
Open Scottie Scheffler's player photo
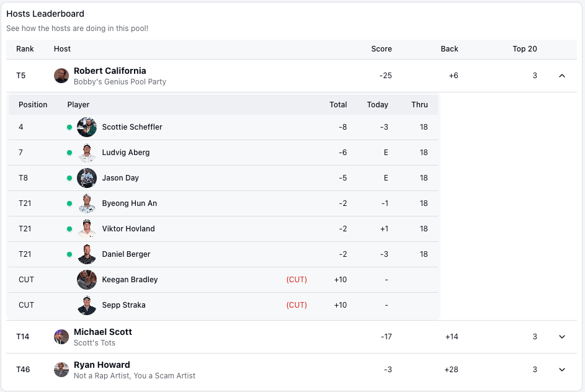click(x=87, y=127)
